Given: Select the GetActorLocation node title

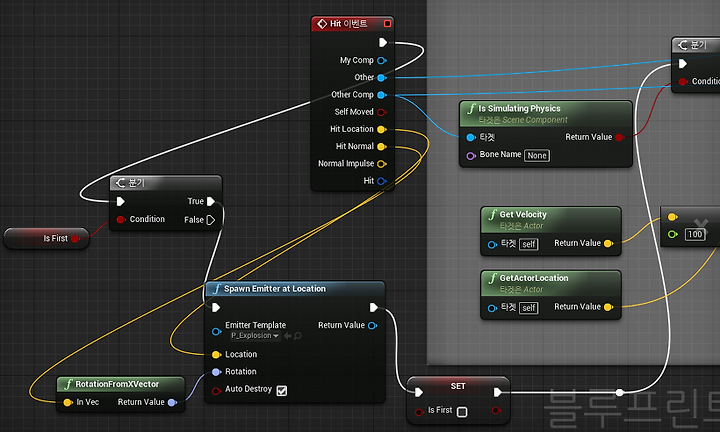Looking at the screenshot, I should 534,278.
